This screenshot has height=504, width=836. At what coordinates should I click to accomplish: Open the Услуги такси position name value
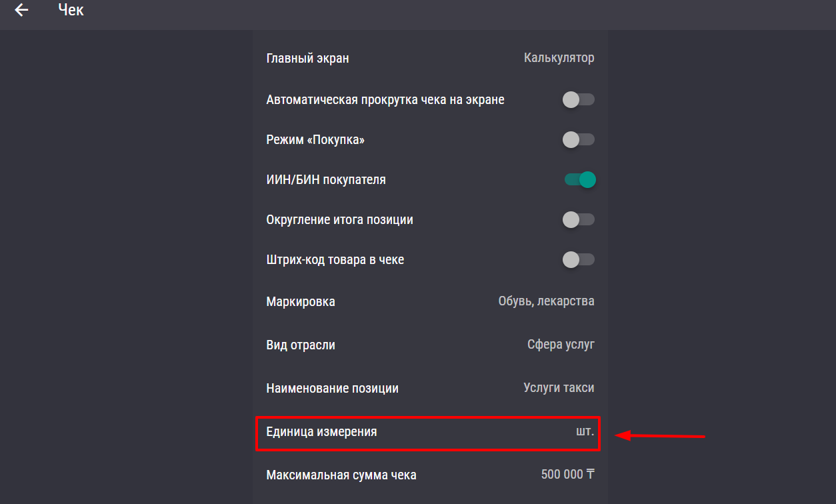tap(559, 387)
